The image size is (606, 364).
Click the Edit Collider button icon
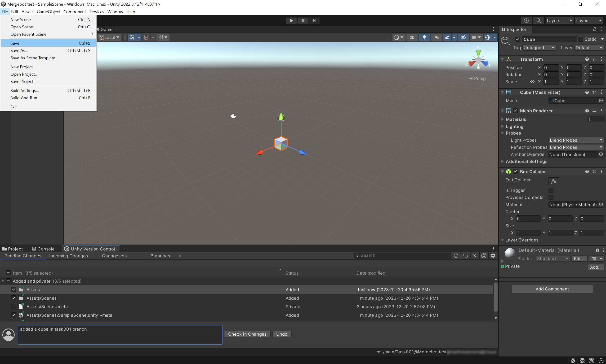pos(553,181)
